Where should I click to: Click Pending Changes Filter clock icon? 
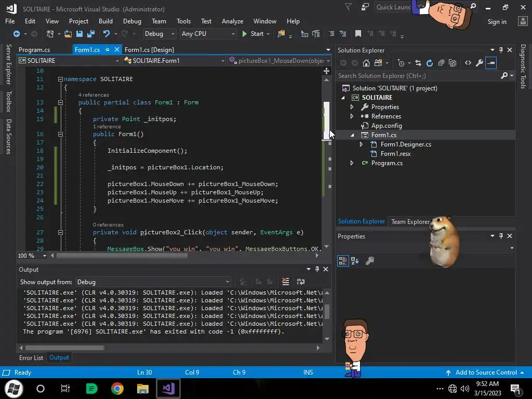click(x=401, y=63)
